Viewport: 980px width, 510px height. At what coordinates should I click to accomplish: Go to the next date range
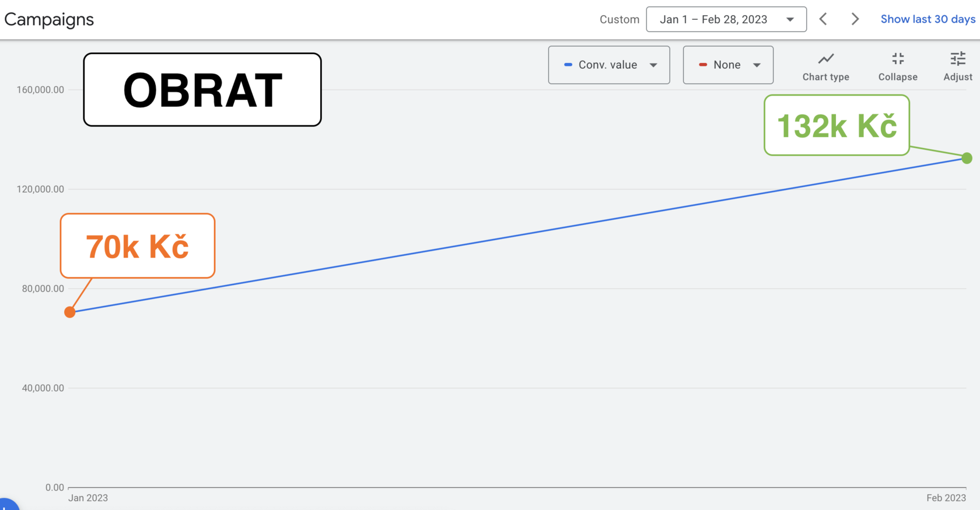(x=855, y=19)
